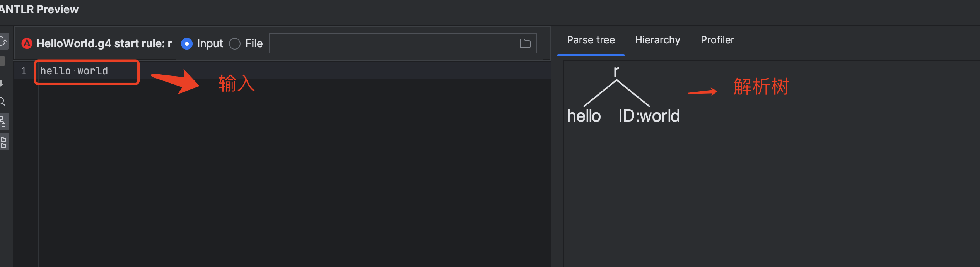Select the File radio button
Image resolution: width=980 pixels, height=267 pixels.
235,44
